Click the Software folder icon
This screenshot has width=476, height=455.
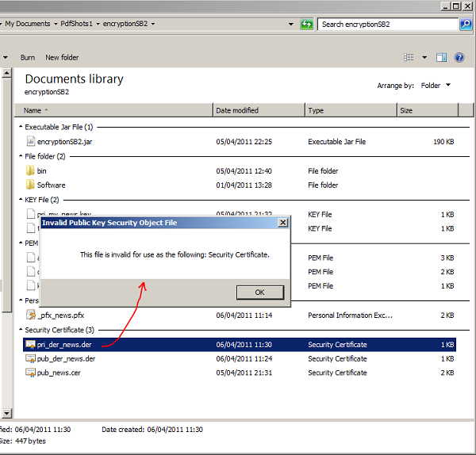pyautogui.click(x=30, y=185)
